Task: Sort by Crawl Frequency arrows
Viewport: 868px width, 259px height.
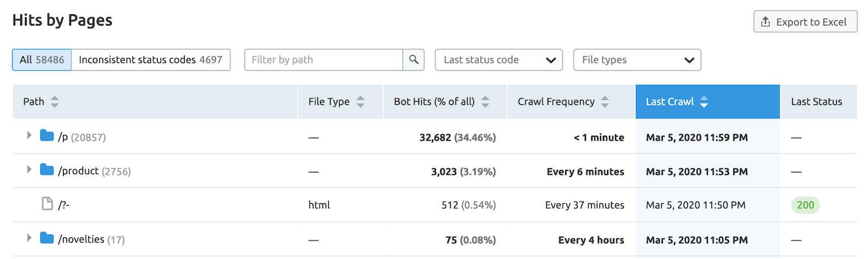Action: pos(605,102)
